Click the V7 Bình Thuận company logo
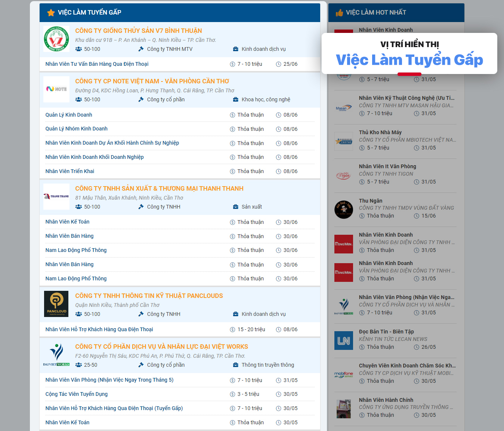The image size is (504, 431). click(x=56, y=39)
